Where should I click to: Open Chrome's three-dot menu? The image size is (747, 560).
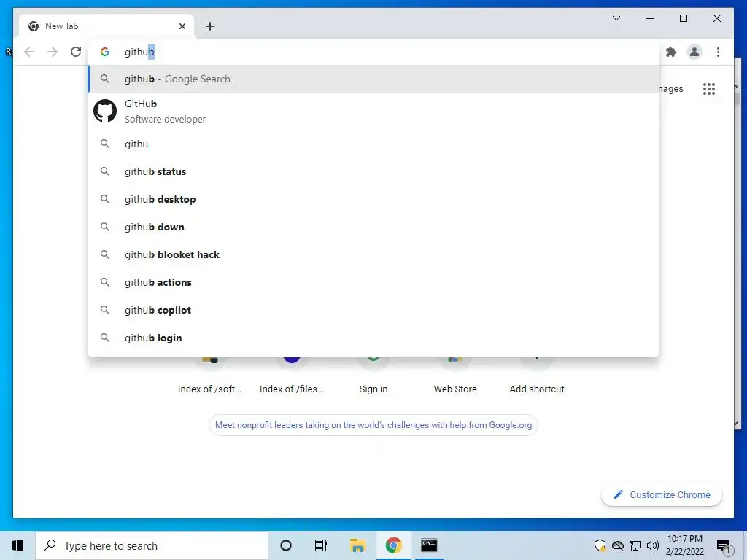[x=718, y=52]
